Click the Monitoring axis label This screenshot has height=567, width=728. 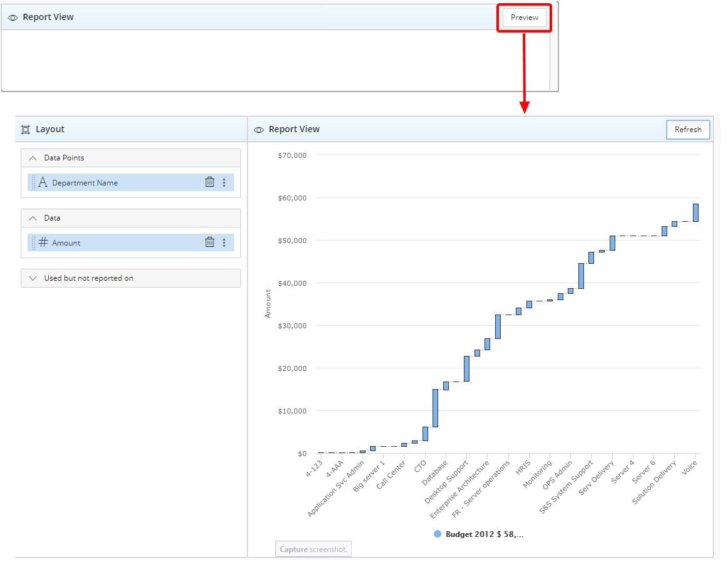[537, 474]
